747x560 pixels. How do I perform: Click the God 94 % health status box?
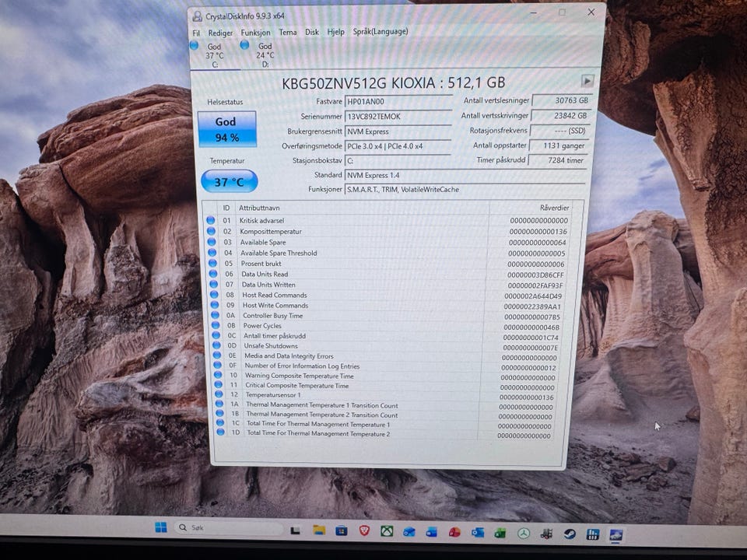click(x=226, y=129)
